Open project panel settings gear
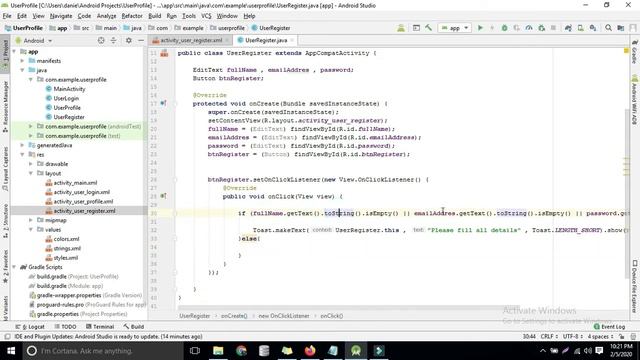 pos(129,40)
